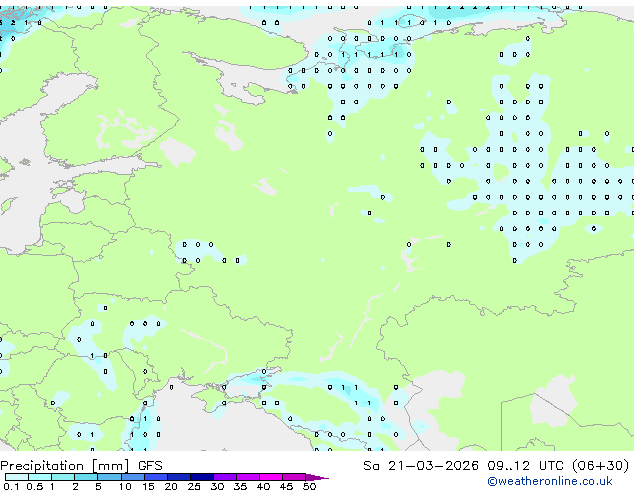This screenshot has width=634, height=490.
Task: Pick the magenta swatch between 40 and 45
Action: (x=271, y=477)
